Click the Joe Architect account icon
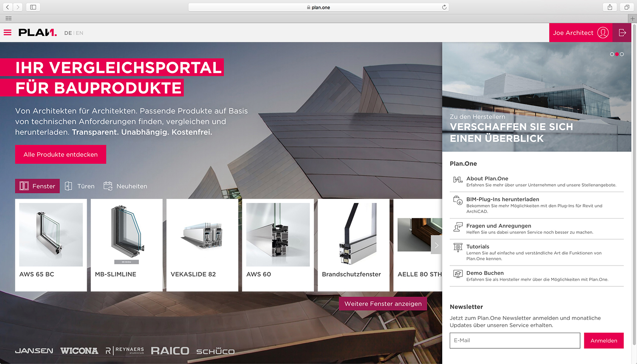 (x=603, y=33)
